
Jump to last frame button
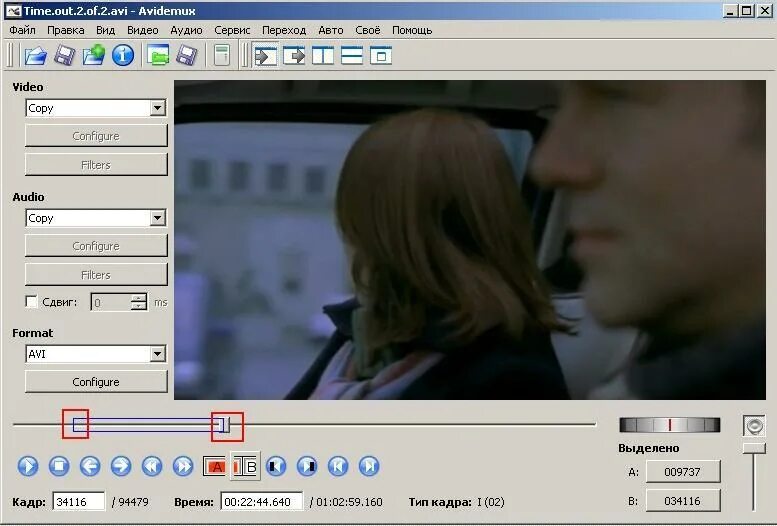pos(369,467)
